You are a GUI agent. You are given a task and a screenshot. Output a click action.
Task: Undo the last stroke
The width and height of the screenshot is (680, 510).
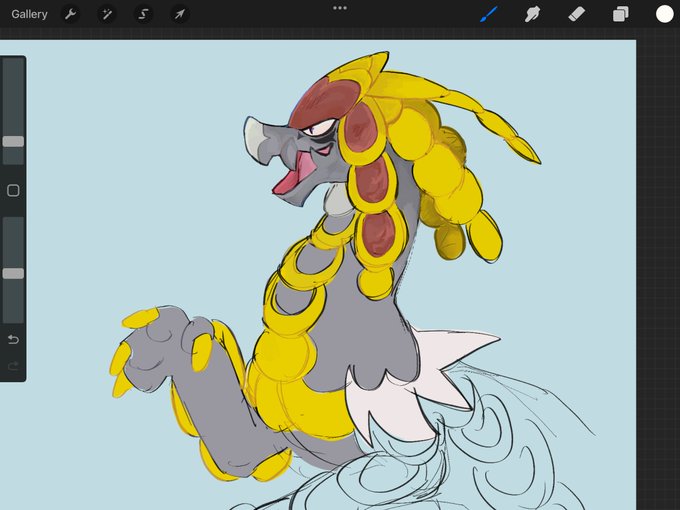click(x=13, y=339)
